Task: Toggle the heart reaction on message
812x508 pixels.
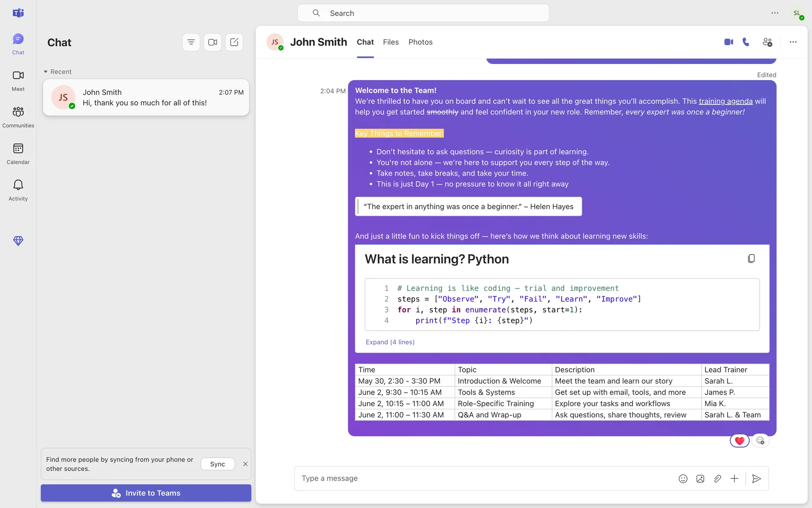Action: tap(739, 441)
